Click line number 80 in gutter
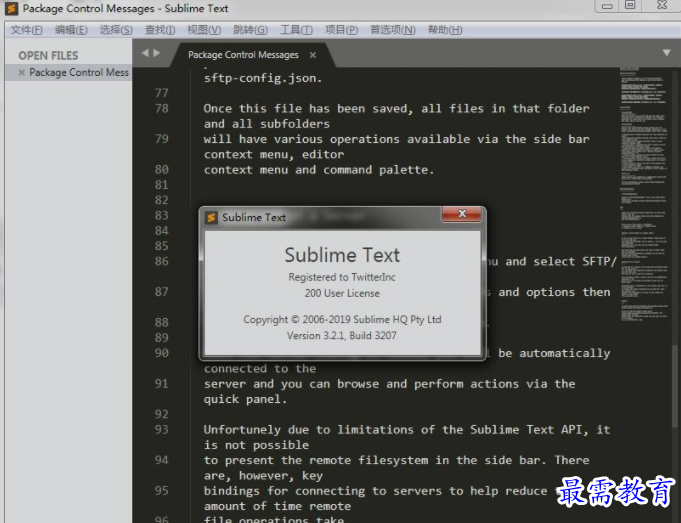Viewport: 681px width, 523px height. point(162,170)
